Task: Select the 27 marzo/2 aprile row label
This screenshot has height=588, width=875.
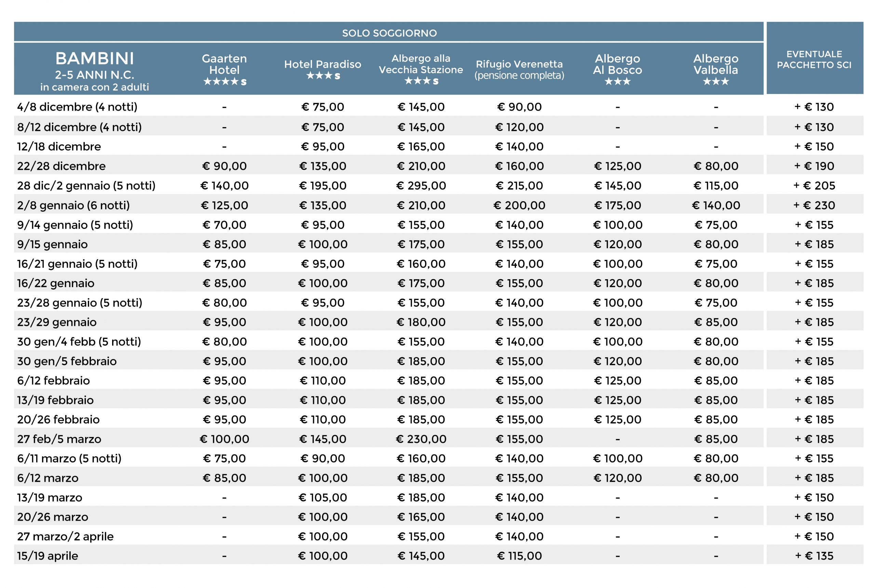Action: pyautogui.click(x=65, y=536)
